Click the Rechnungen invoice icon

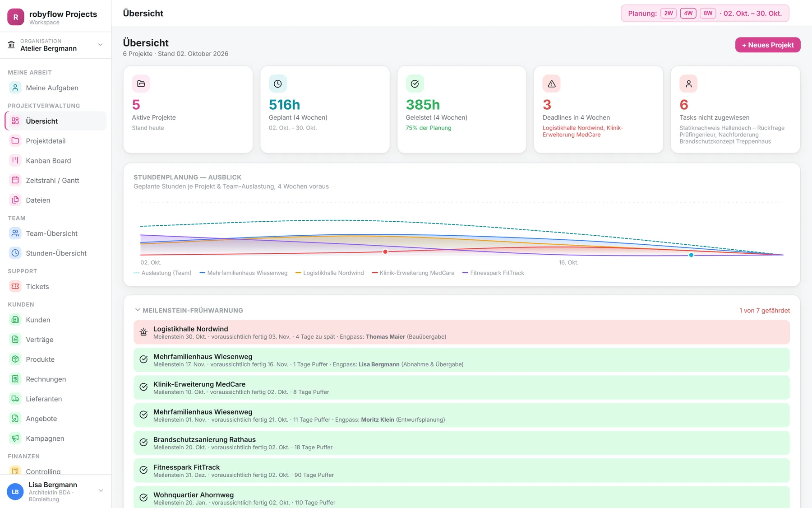[15, 379]
